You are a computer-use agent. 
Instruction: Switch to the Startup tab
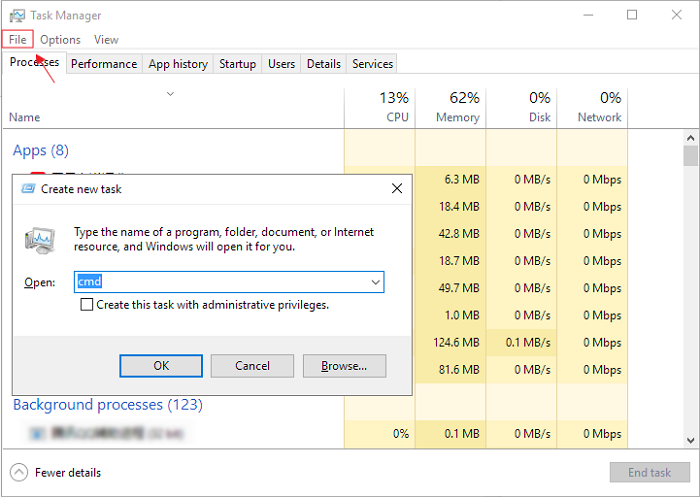[x=237, y=64]
